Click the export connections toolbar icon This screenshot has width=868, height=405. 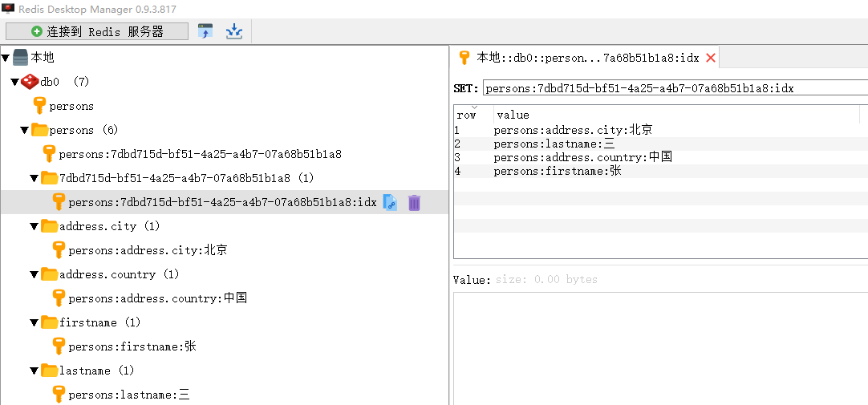click(233, 31)
